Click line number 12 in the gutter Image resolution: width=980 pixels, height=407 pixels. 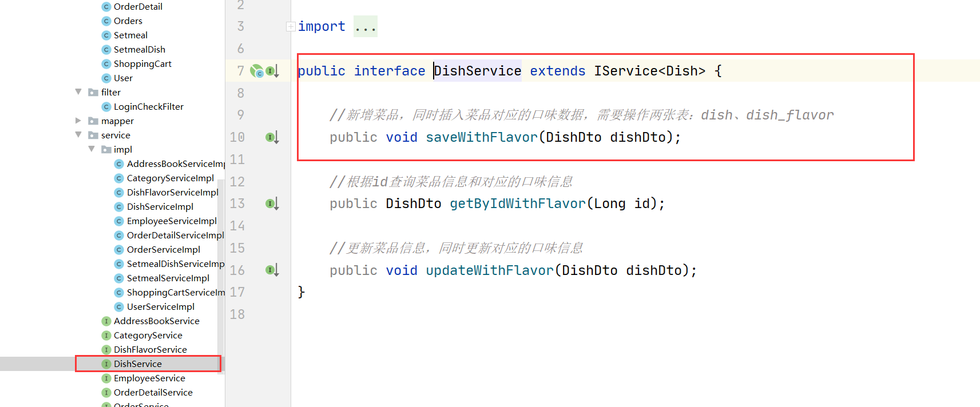click(x=237, y=182)
